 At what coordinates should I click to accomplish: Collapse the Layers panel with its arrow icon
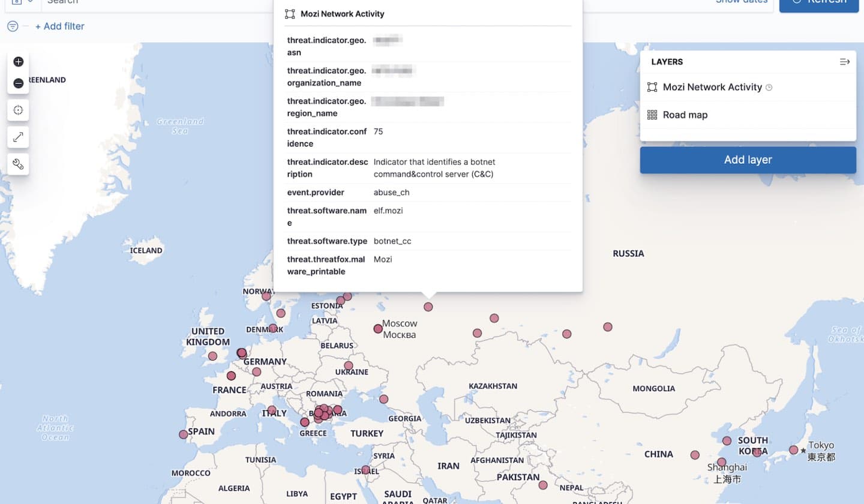pos(845,61)
